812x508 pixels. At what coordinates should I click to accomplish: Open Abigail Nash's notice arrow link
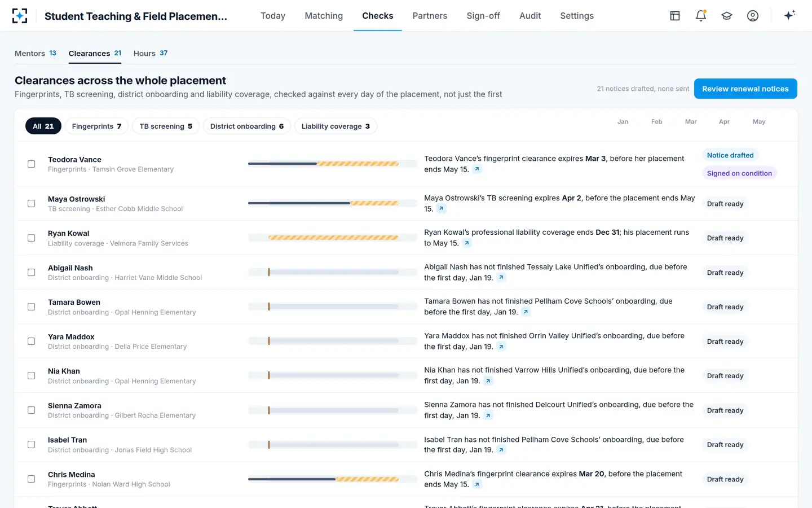tap(501, 278)
